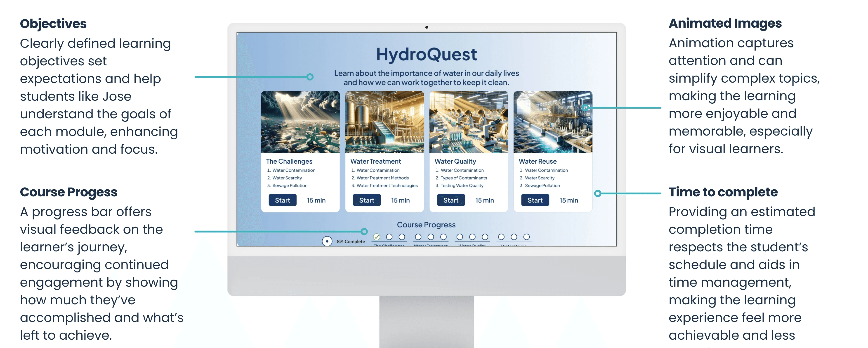Click '15 min' on the Water Treatment card
Image resolution: width=868 pixels, height=348 pixels.
click(x=400, y=200)
